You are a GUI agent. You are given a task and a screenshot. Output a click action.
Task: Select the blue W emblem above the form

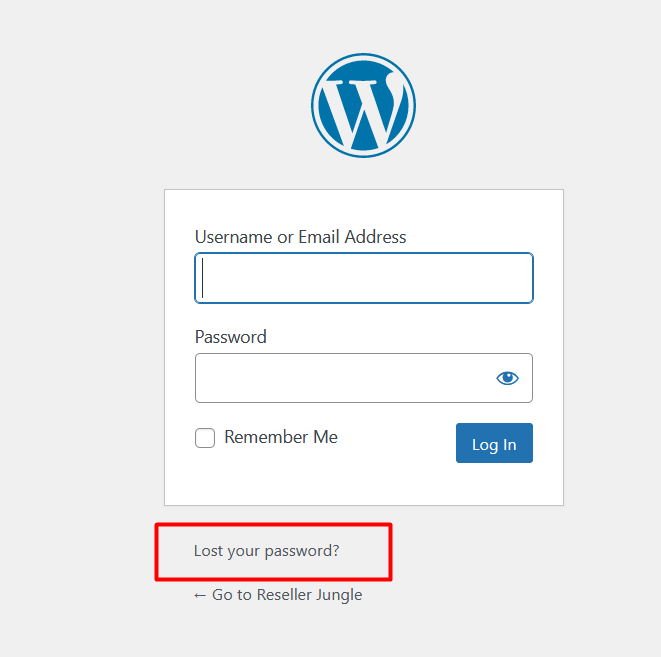coord(363,105)
